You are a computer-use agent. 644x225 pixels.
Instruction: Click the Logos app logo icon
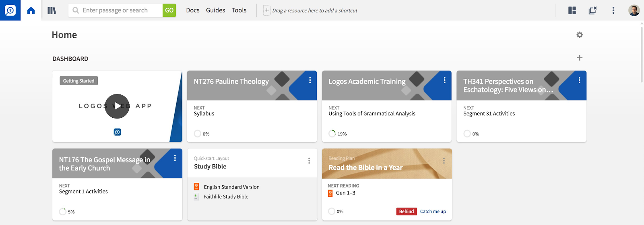click(10, 10)
